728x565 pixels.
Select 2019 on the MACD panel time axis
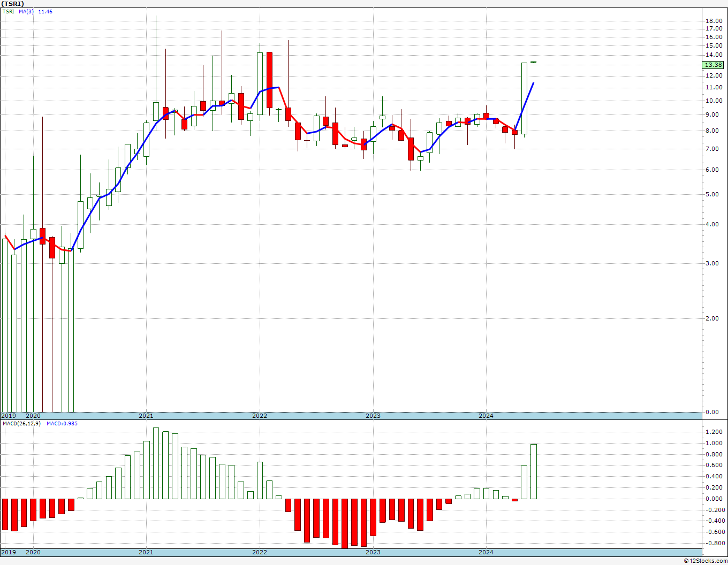click(x=8, y=552)
